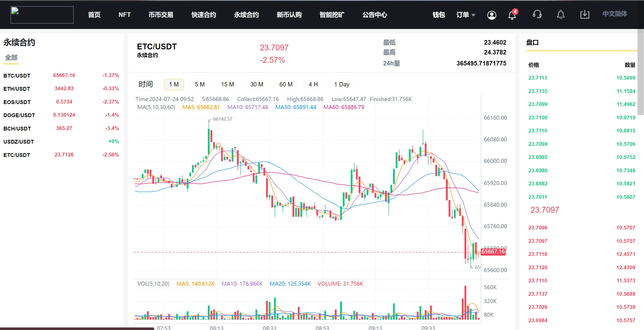Click bid price 23.7096 in order book
This screenshot has width=644, height=330.
pos(538,228)
